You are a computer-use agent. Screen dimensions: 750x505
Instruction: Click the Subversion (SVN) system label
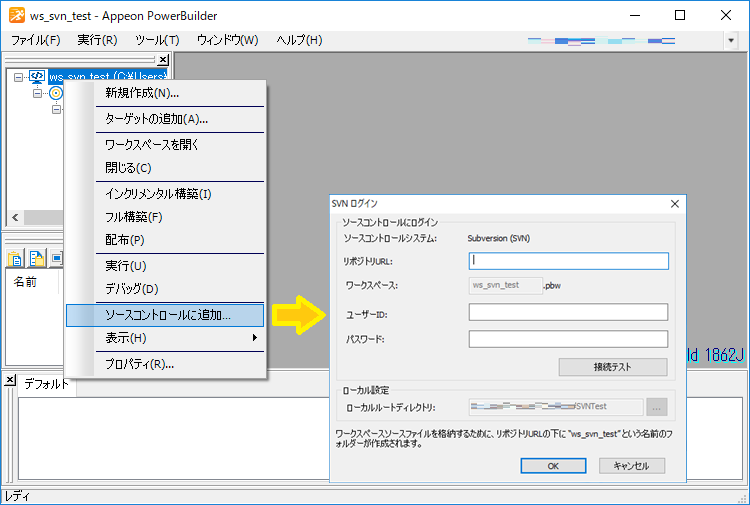point(498,238)
